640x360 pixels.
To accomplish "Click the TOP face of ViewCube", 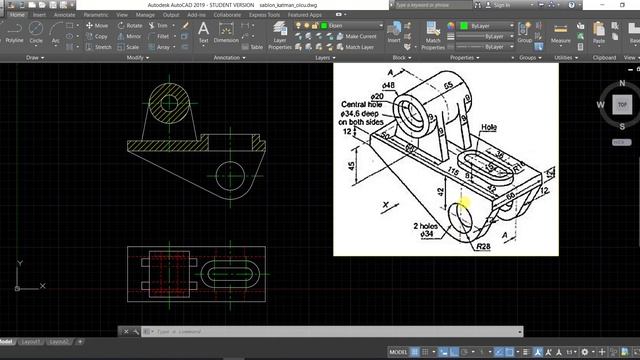I will coord(622,105).
